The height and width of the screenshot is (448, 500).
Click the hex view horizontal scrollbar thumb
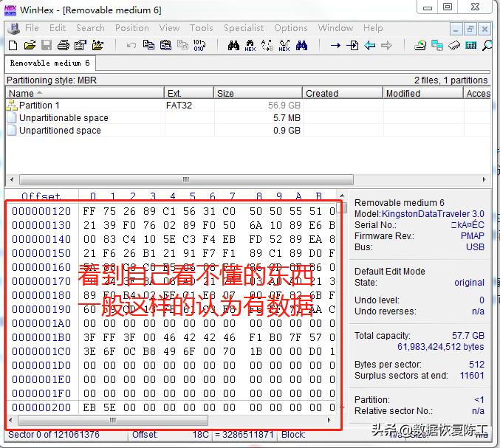[113, 420]
